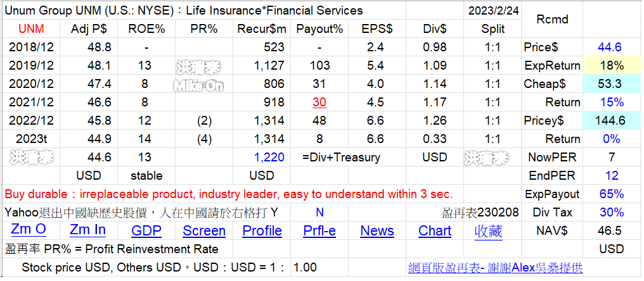Select the 盈再率 PR% definition text

pyautogui.click(x=112, y=249)
